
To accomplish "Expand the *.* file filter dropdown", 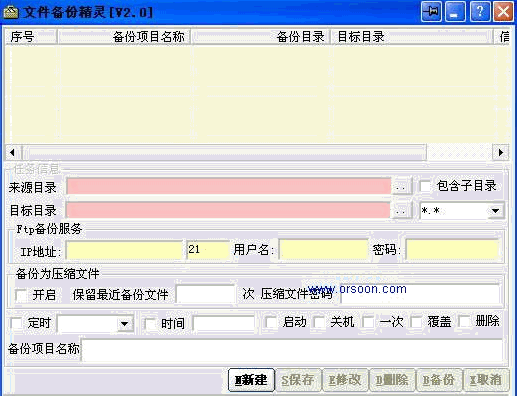I will click(x=495, y=211).
